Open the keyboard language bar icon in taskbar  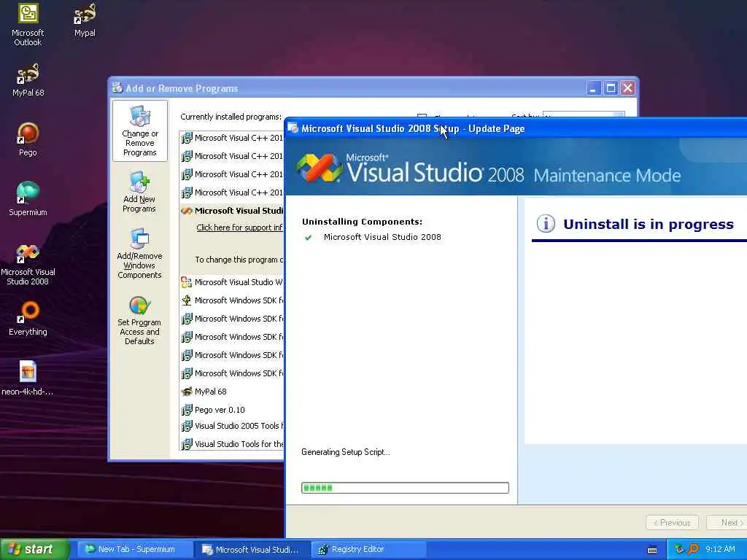[x=652, y=550]
